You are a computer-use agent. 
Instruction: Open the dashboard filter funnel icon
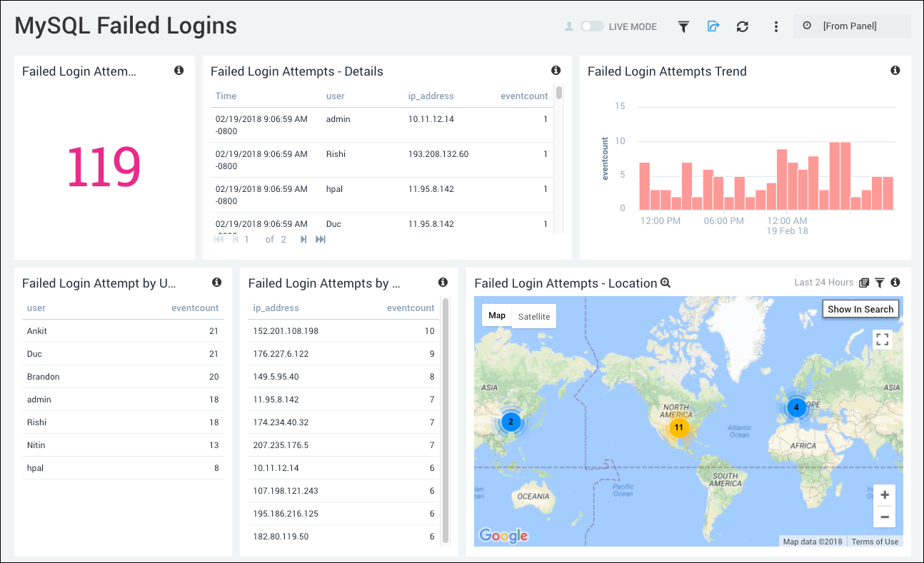683,26
